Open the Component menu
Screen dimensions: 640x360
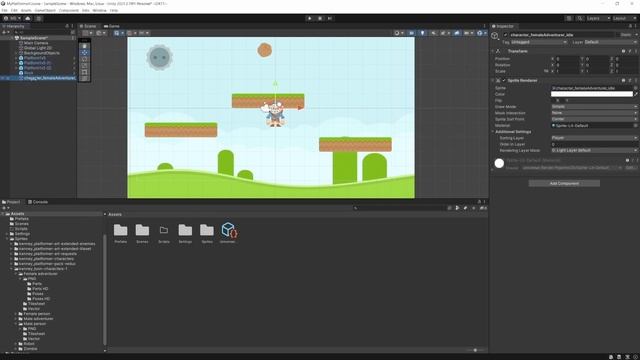click(69, 10)
